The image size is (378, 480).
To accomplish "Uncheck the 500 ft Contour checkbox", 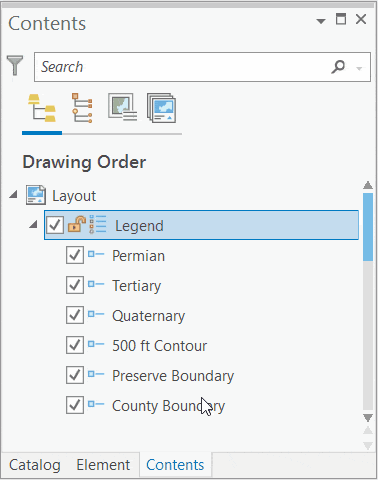I will point(75,345).
